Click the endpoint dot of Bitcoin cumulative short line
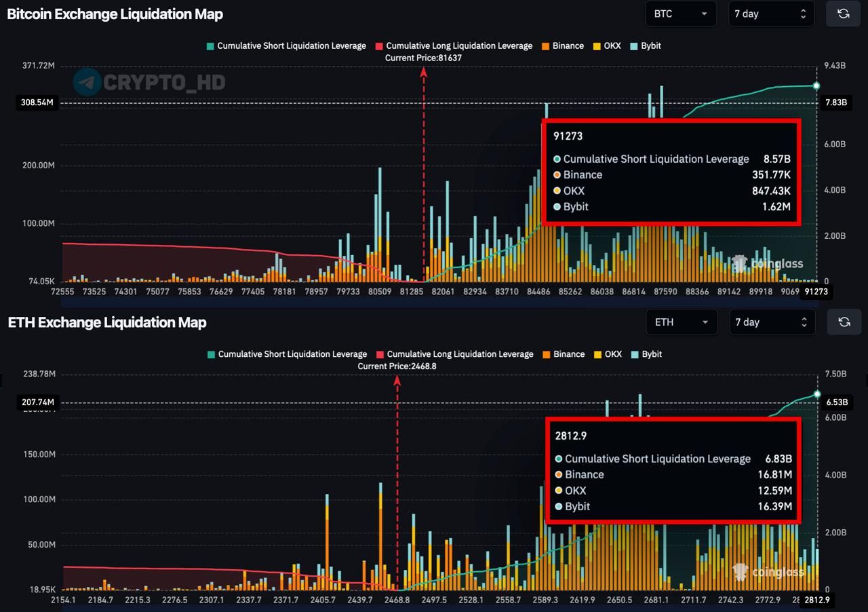Image resolution: width=868 pixels, height=612 pixels. point(816,85)
